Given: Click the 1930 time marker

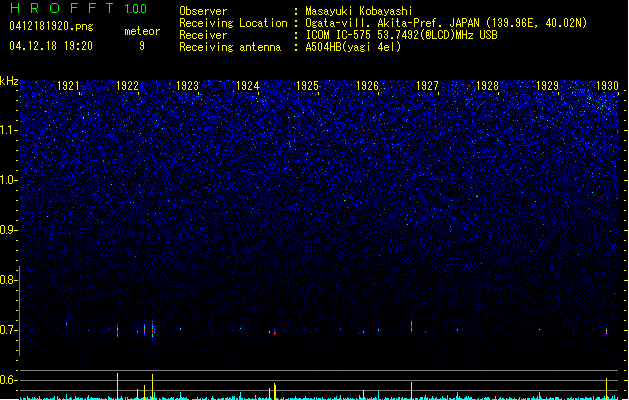Looking at the screenshot, I should [607, 86].
